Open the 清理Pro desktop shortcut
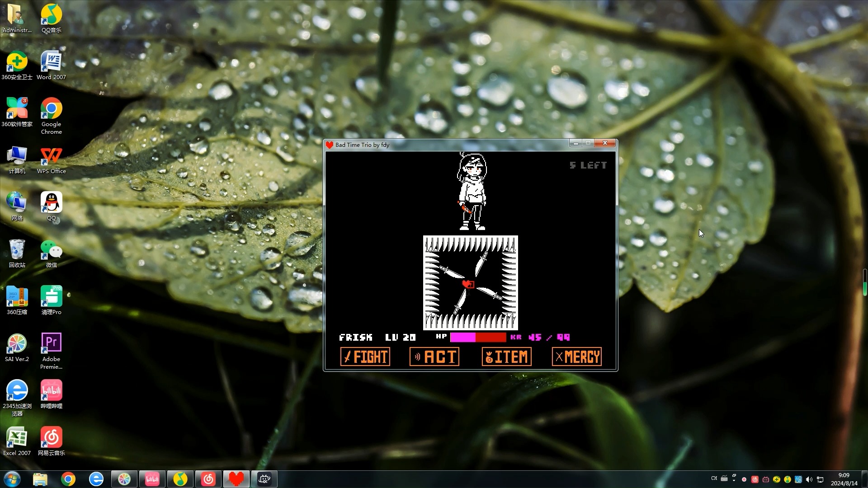The image size is (868, 488). 52,300
